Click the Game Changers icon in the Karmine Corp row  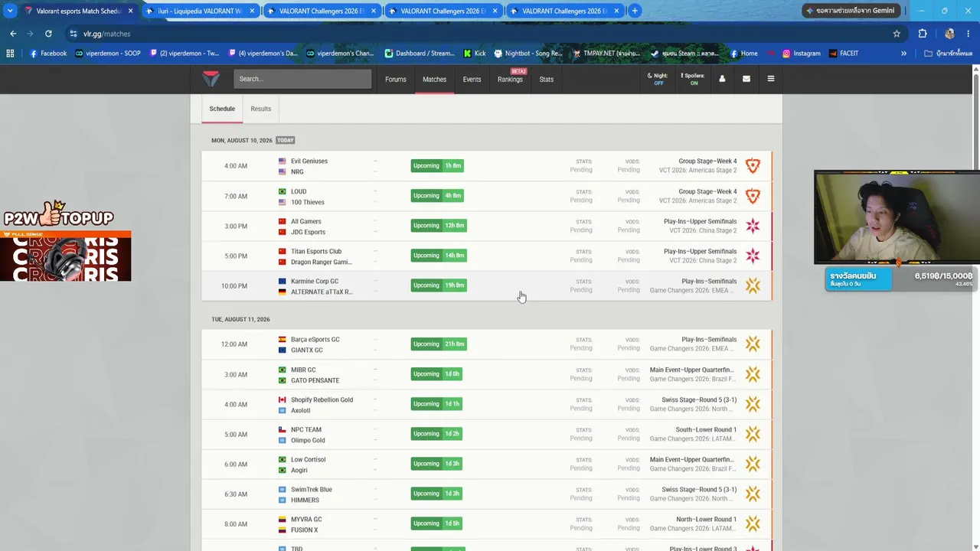click(x=753, y=285)
